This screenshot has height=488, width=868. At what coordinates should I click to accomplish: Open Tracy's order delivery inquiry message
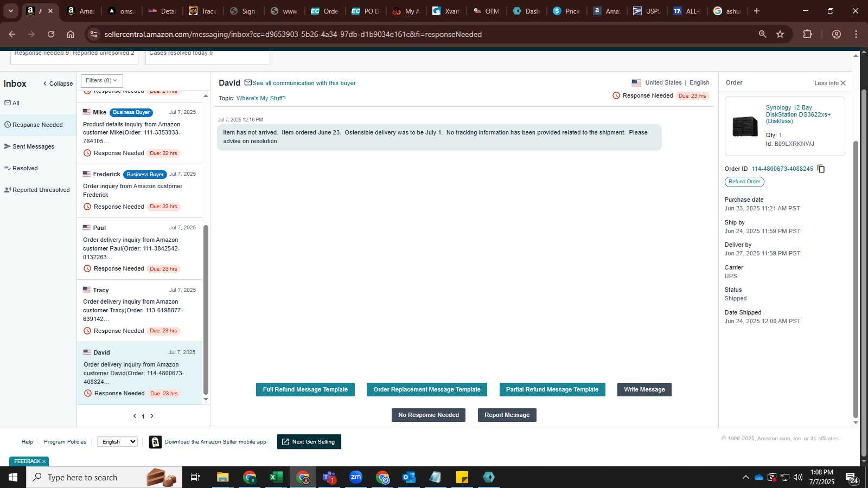tap(139, 311)
